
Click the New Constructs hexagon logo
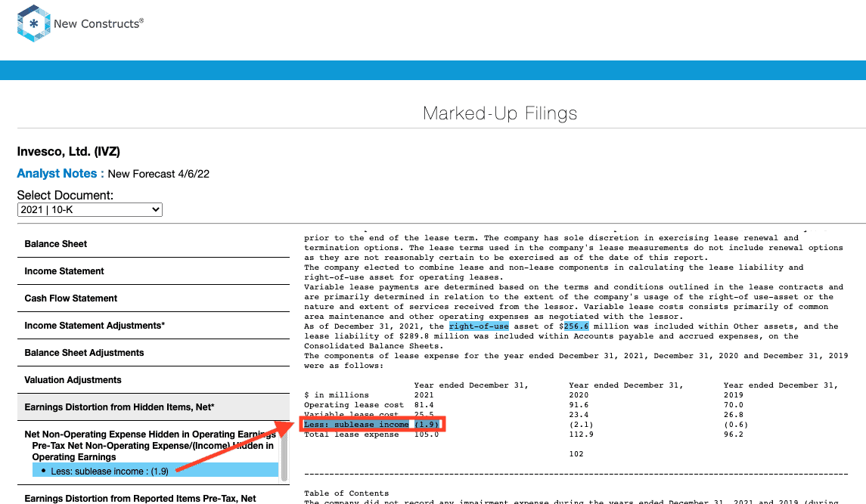[34, 23]
